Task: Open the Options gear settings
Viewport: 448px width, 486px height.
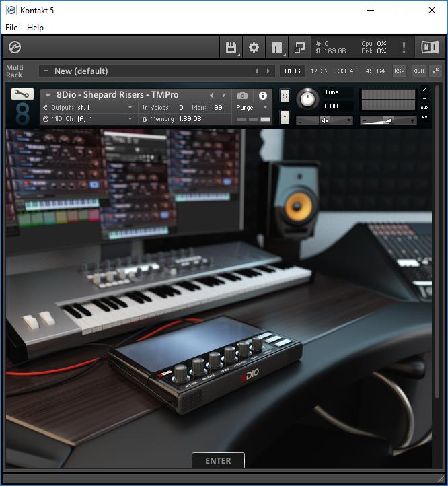Action: [x=254, y=47]
